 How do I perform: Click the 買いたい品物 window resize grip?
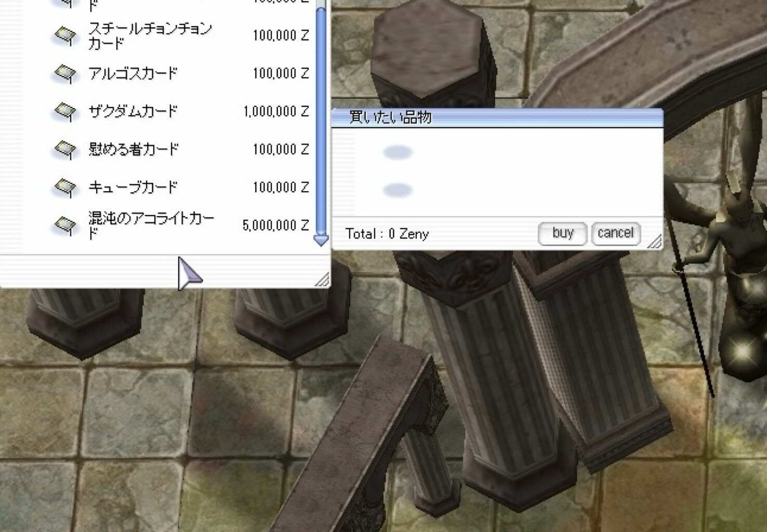click(x=655, y=242)
